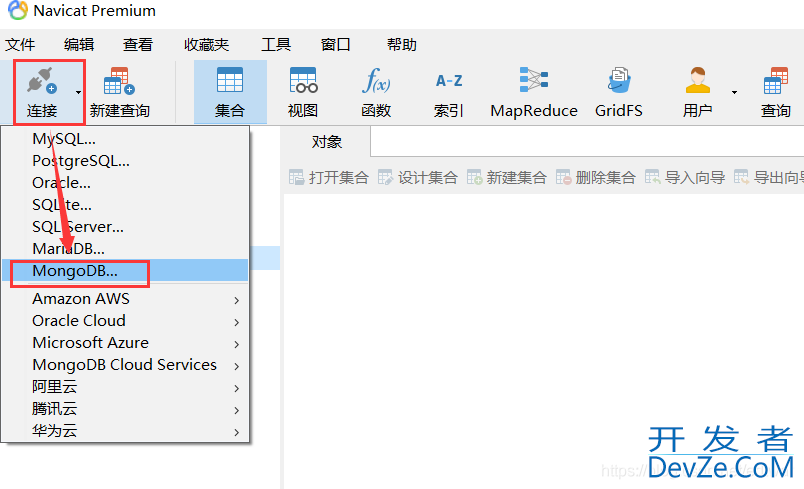
Task: Click the 用户 (User) toolbar icon
Action: pyautogui.click(x=697, y=82)
